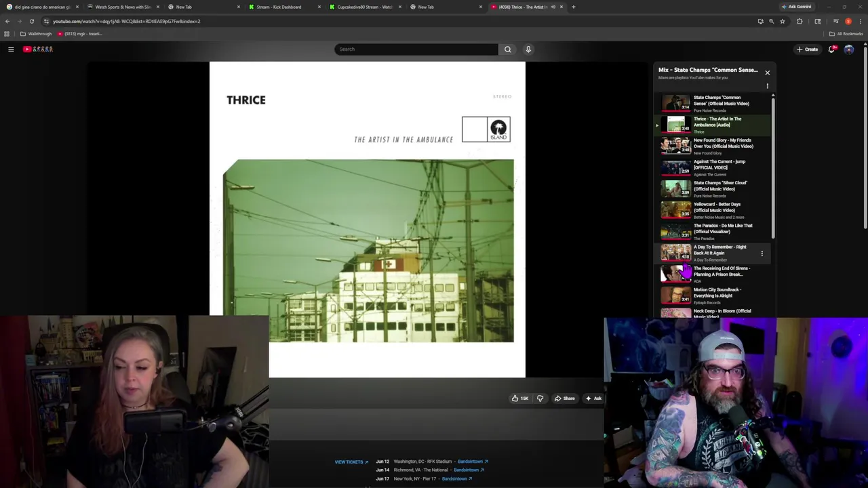The image size is (868, 488).
Task: Click the Thrice album art video player
Action: point(367,219)
